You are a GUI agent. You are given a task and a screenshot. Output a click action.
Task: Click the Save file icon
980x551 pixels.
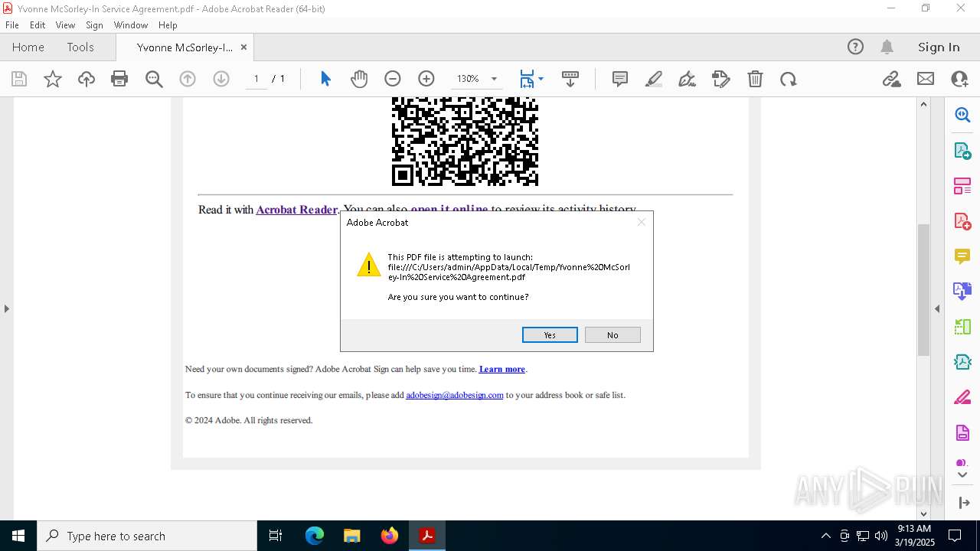(19, 79)
